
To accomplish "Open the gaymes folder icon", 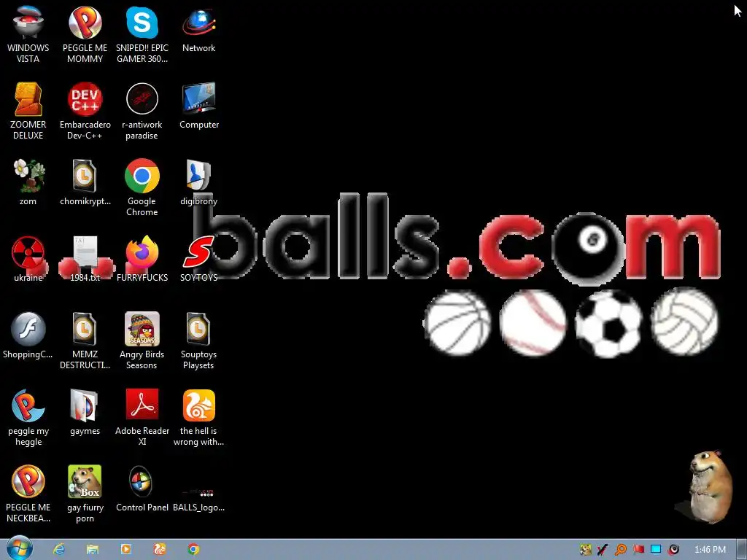I will pyautogui.click(x=85, y=413).
